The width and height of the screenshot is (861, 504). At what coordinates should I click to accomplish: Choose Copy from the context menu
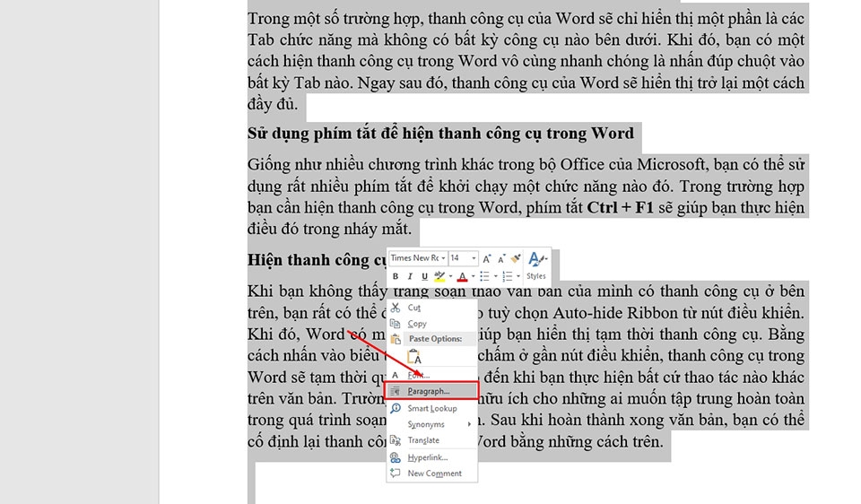pos(431,324)
